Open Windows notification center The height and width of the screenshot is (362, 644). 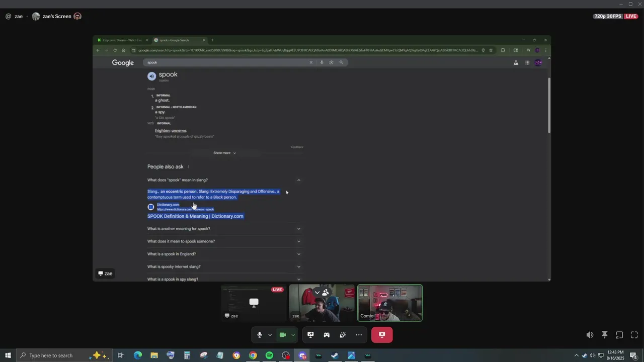634,355
